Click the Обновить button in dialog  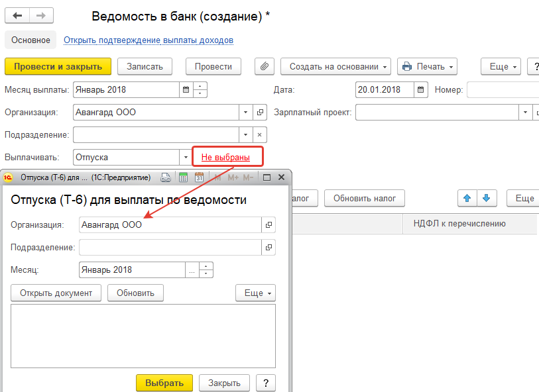click(135, 293)
